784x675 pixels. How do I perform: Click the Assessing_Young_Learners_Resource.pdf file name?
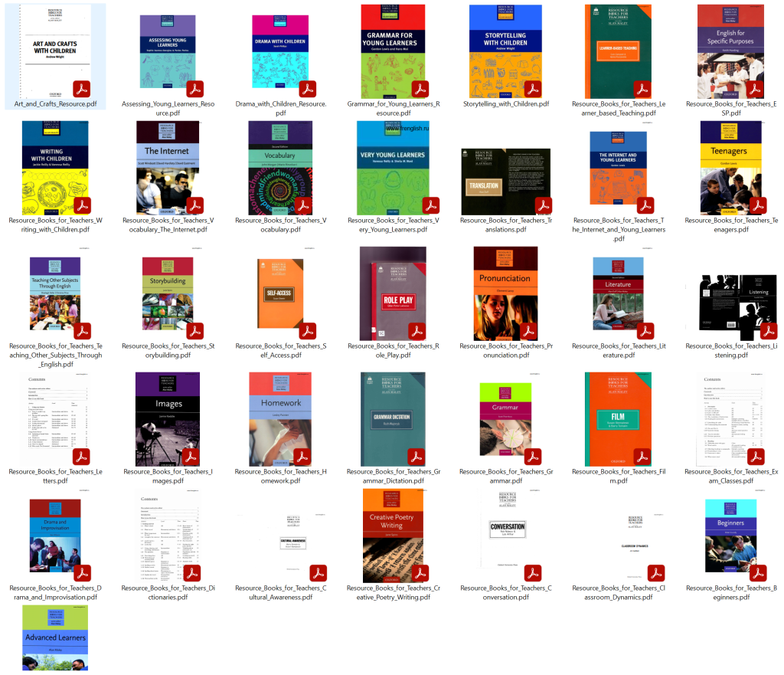coord(168,108)
